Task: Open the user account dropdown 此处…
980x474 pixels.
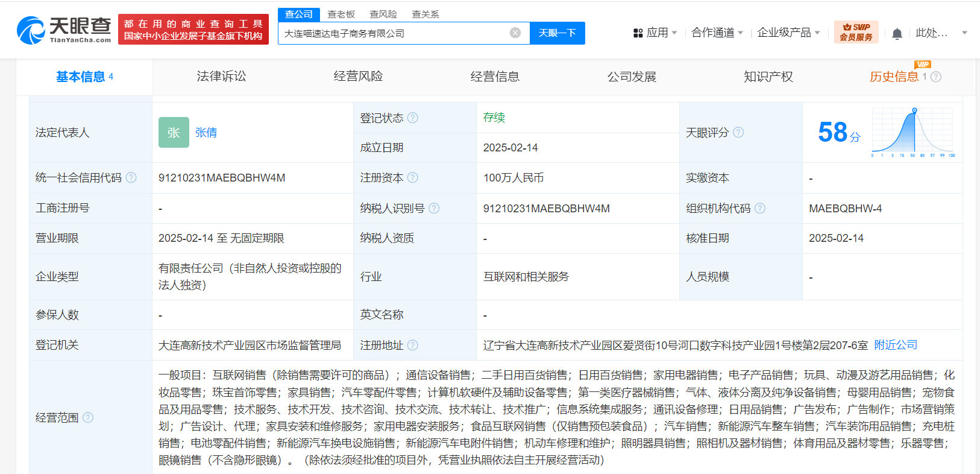Action: pyautogui.click(x=941, y=33)
